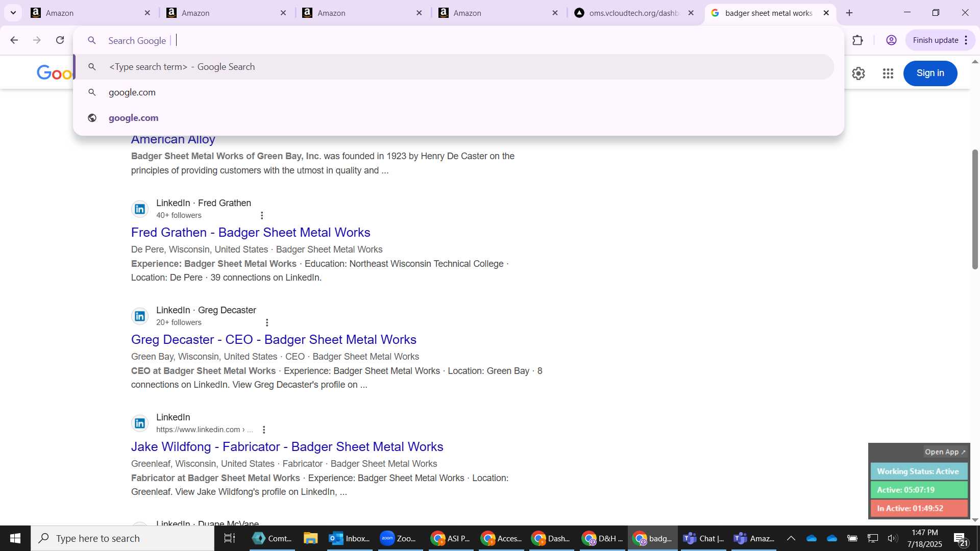Open the Comt... taskbar app
The width and height of the screenshot is (980, 551).
273,538
